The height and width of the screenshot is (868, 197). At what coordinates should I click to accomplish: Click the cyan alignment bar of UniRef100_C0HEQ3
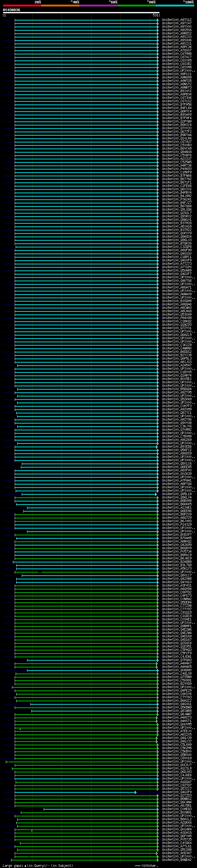pyautogui.click(x=101, y=809)
